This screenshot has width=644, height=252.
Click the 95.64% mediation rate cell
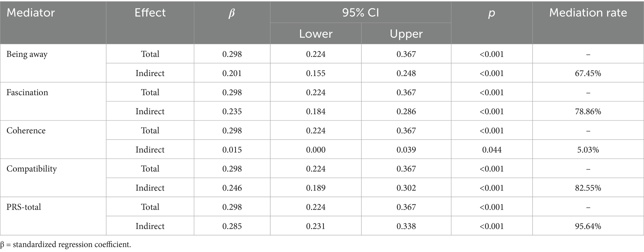pyautogui.click(x=588, y=226)
